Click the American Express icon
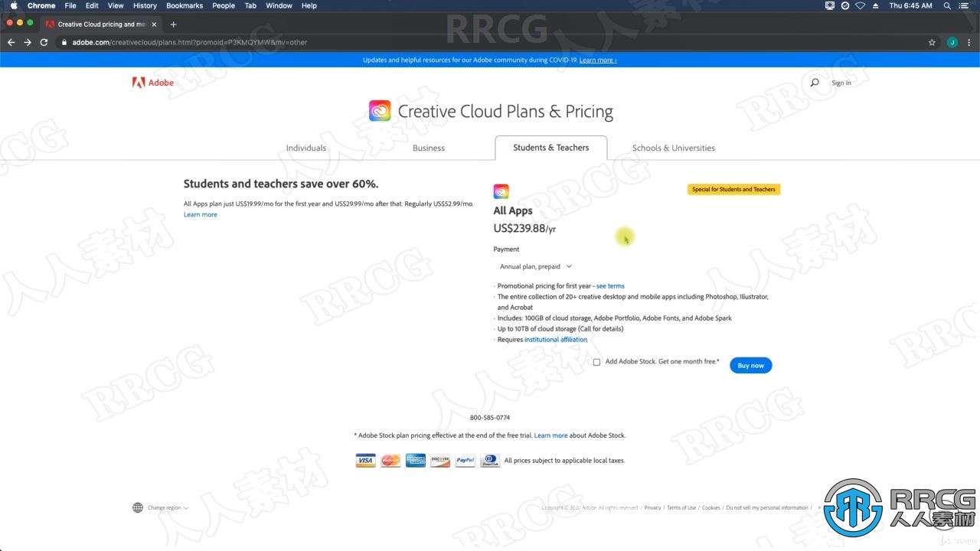 coord(416,461)
